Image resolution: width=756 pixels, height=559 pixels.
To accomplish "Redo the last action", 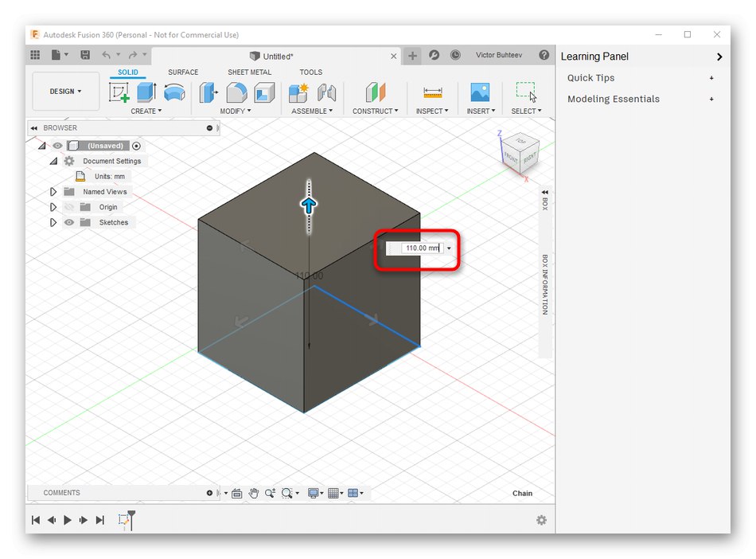I will click(133, 55).
